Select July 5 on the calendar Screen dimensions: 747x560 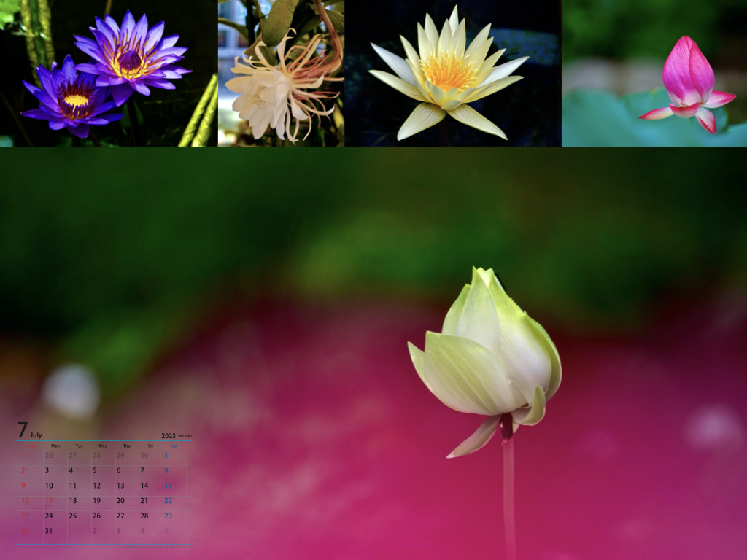click(94, 471)
